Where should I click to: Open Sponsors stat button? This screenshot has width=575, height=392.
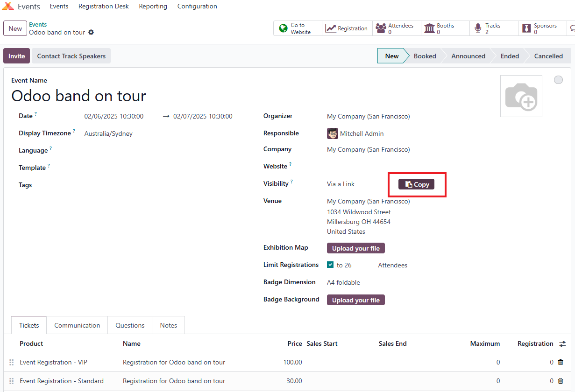[542, 28]
